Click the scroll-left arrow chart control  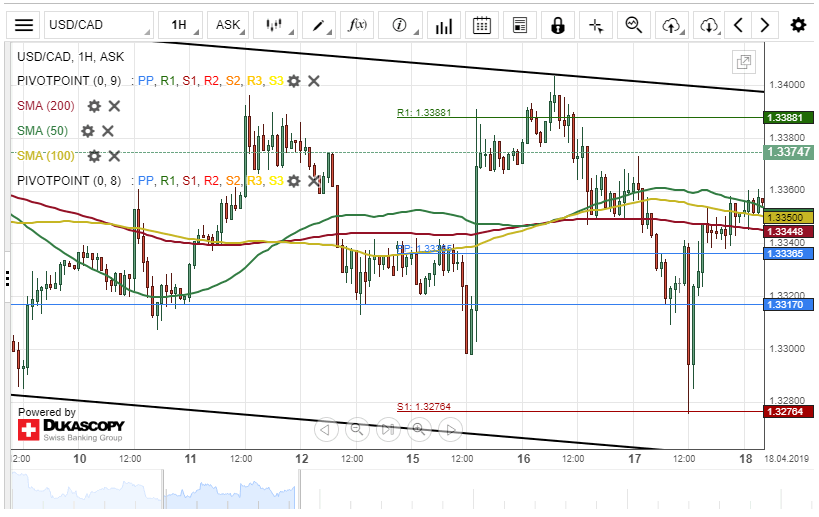tap(325, 430)
